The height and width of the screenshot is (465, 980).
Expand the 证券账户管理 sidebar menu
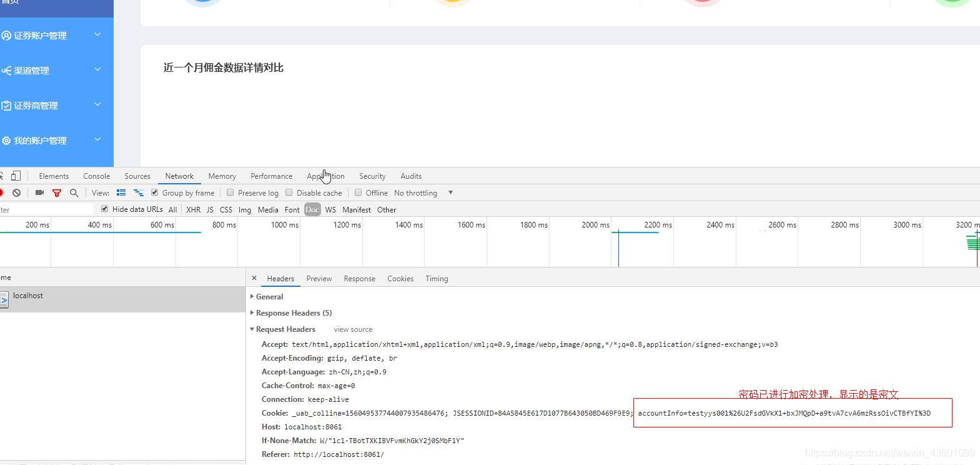[x=50, y=36]
